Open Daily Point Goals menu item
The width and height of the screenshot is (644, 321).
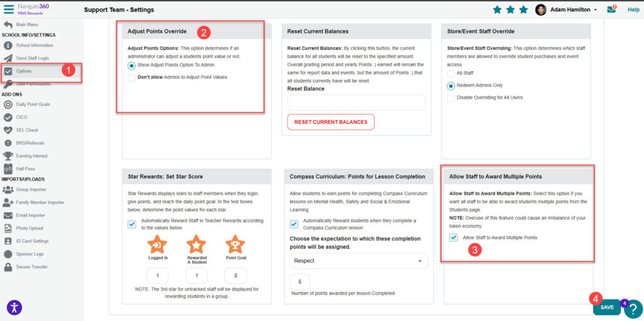33,104
